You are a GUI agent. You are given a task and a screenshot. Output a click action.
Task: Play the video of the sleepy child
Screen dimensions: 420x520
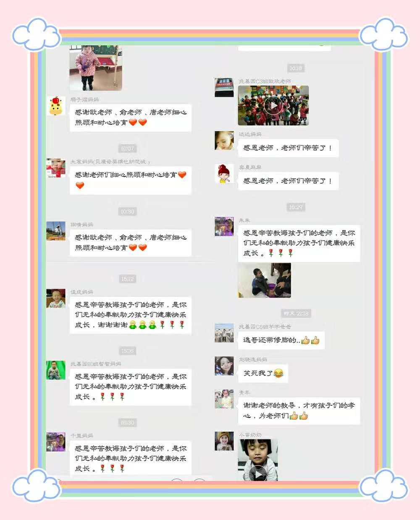(258, 460)
